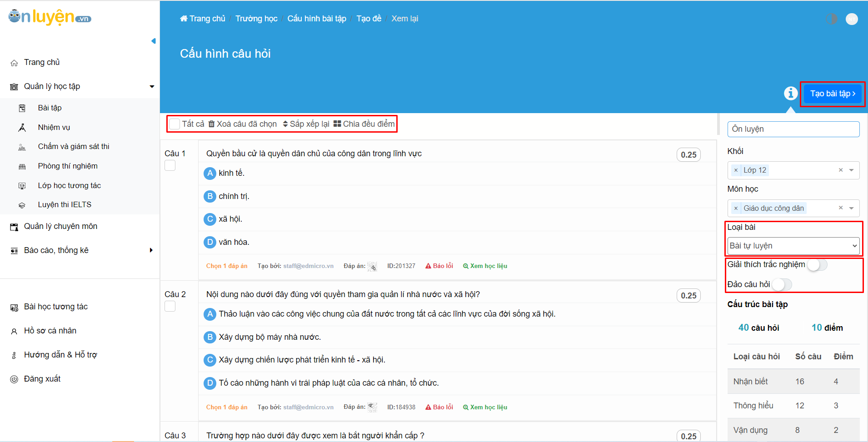868x442 pixels.
Task: Click Xoá câu đã chọn trash option
Action: pos(243,124)
